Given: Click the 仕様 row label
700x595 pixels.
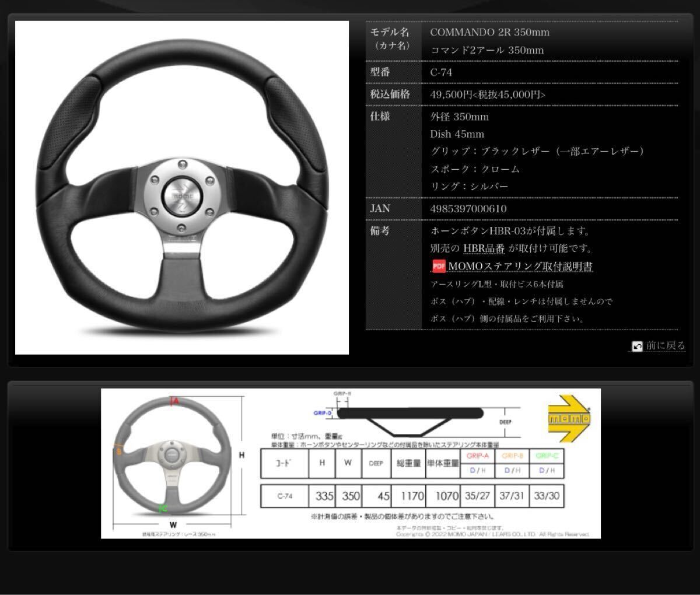Looking at the screenshot, I should pyautogui.click(x=379, y=117).
